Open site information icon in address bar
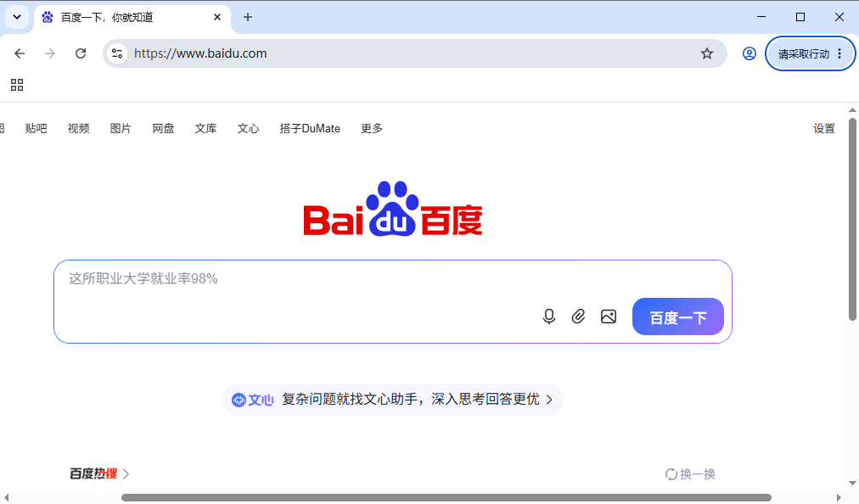Screen dimensions: 859x504 coord(117,53)
